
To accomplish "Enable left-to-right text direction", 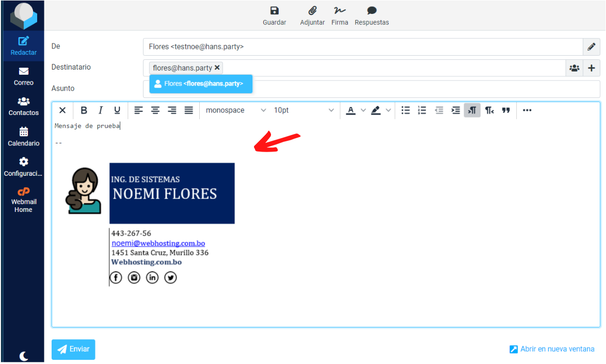I will pyautogui.click(x=472, y=110).
